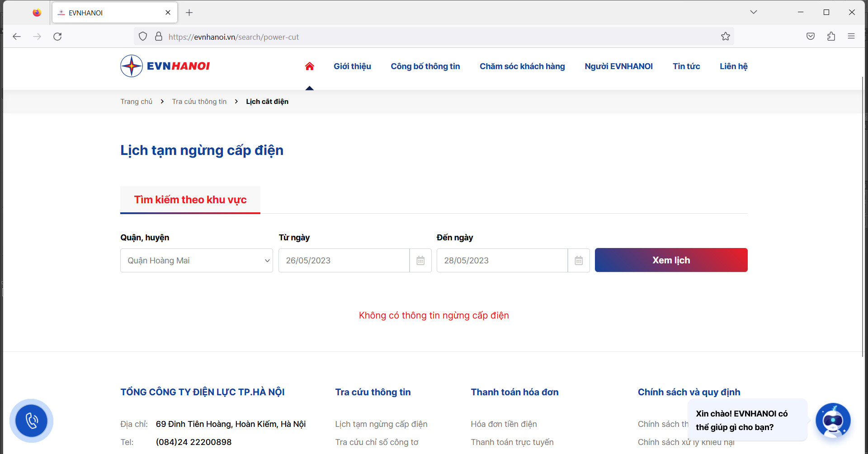This screenshot has height=454, width=868.
Task: Open Firefox hamburger application menu
Action: click(851, 37)
